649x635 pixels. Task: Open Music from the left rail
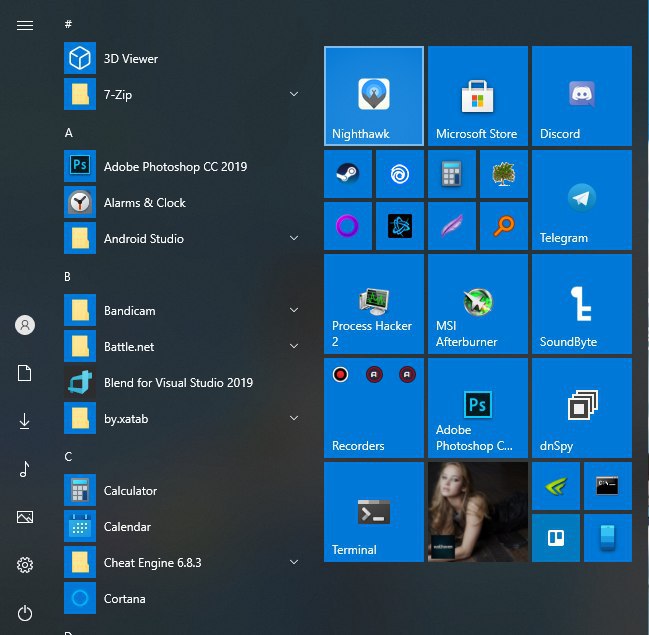coord(25,469)
